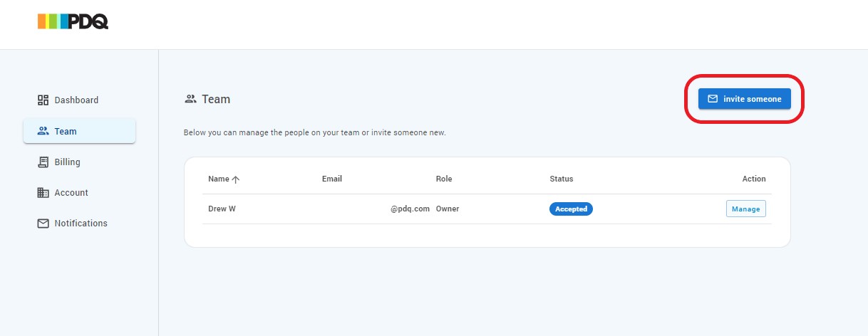868x336 pixels.
Task: Open the Dashboard menu item
Action: (76, 100)
